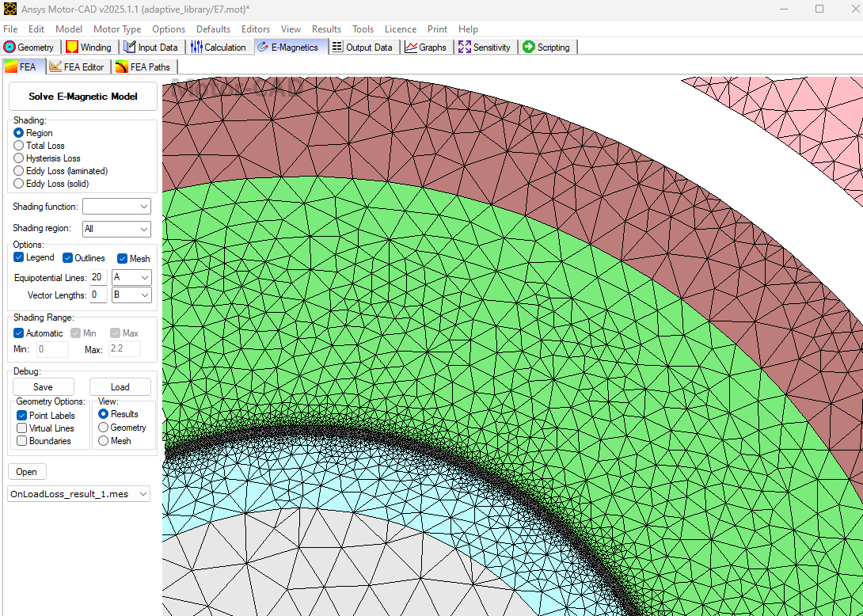The width and height of the screenshot is (863, 616).
Task: Select the Geometry view radio button
Action: [103, 428]
